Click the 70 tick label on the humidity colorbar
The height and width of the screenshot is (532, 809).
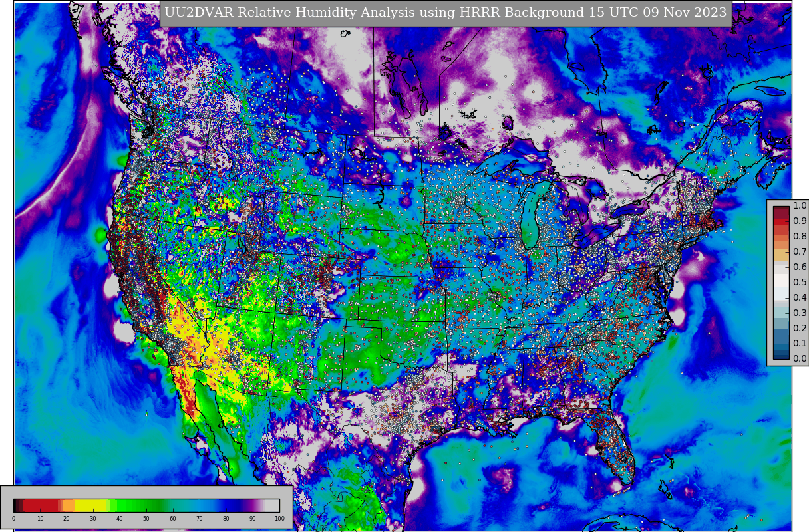200,519
